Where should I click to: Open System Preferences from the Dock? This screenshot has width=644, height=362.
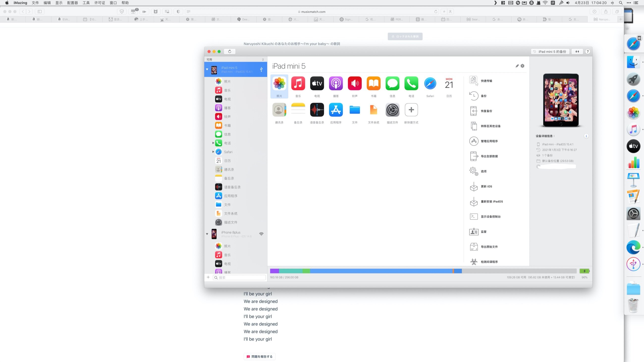click(633, 214)
